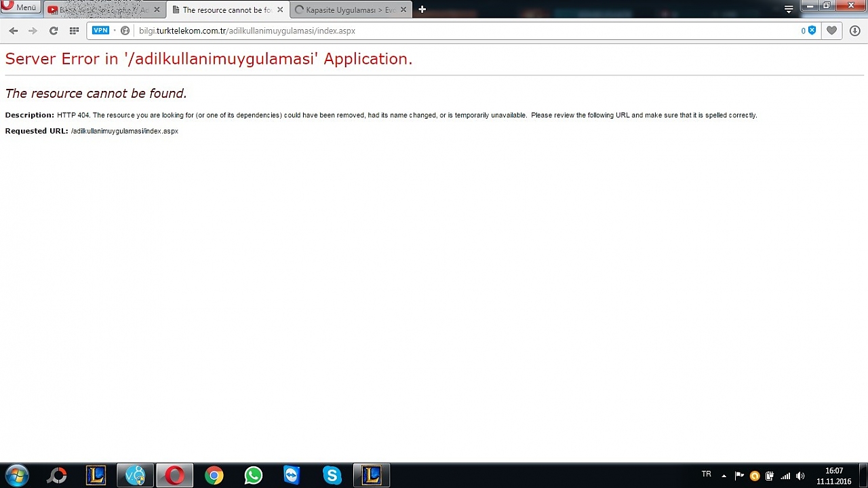Image resolution: width=868 pixels, height=488 pixels.
Task: Launch Google Chrome from taskbar
Action: (214, 476)
